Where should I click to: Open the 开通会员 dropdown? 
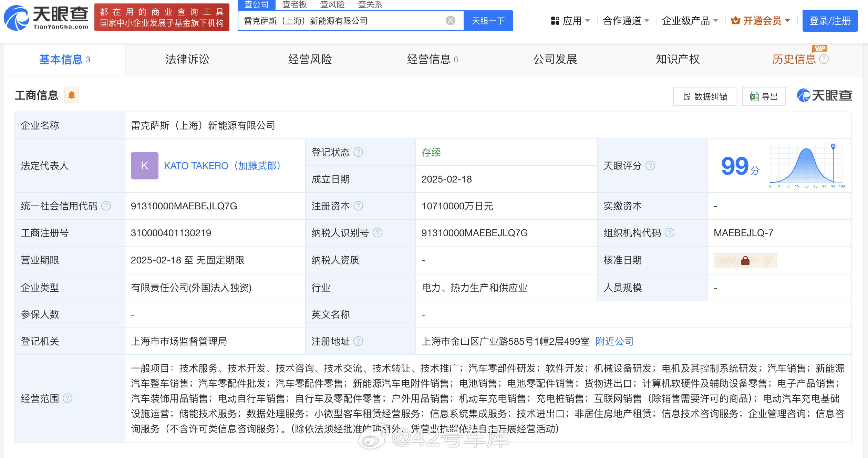click(x=761, y=21)
